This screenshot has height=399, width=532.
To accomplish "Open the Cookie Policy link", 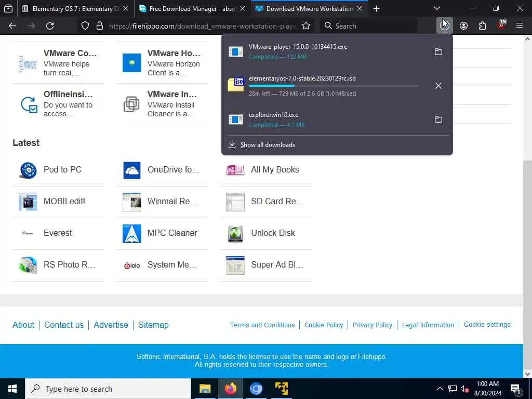I will pyautogui.click(x=324, y=325).
